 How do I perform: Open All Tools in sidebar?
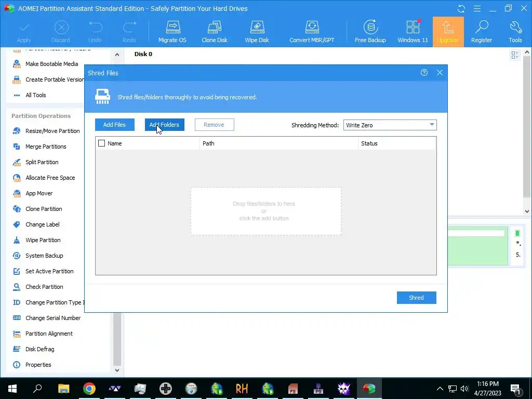pos(29,95)
